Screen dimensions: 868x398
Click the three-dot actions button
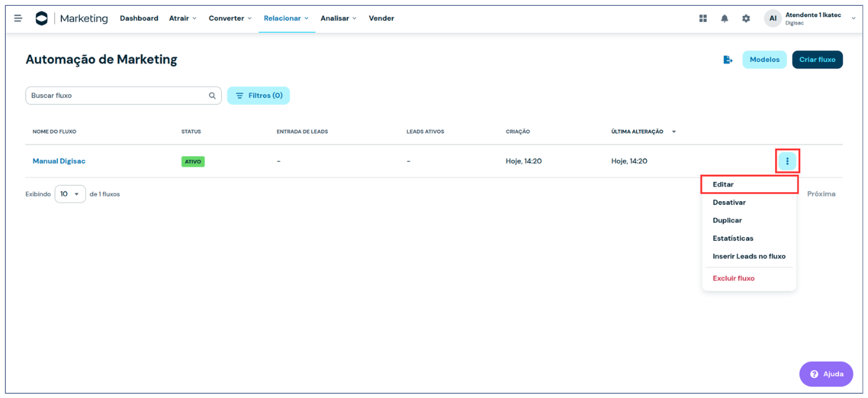pyautogui.click(x=787, y=161)
